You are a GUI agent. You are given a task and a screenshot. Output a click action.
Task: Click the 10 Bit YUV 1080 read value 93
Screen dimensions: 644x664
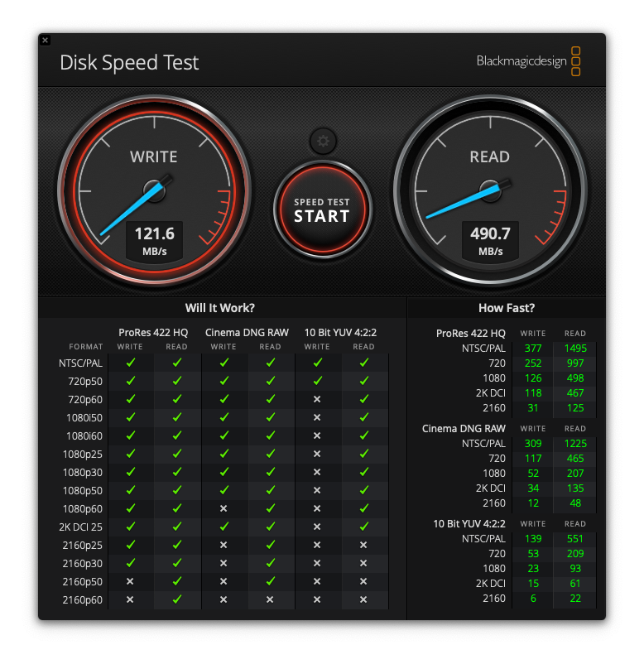[x=574, y=568]
